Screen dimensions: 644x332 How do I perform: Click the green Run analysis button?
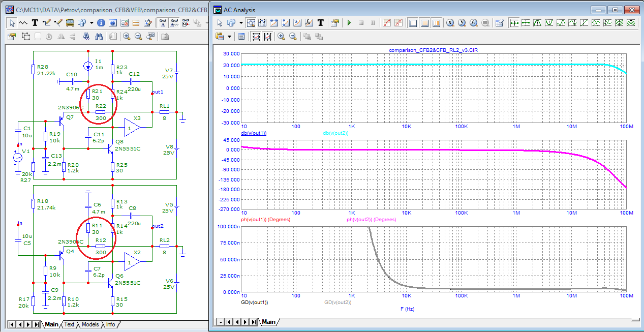[x=349, y=23]
